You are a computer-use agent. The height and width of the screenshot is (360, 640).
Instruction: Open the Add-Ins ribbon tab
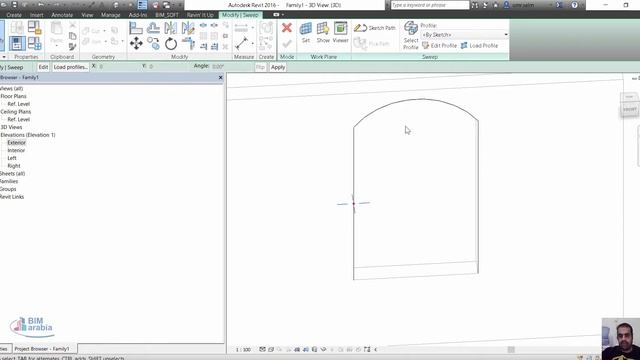coord(138,15)
